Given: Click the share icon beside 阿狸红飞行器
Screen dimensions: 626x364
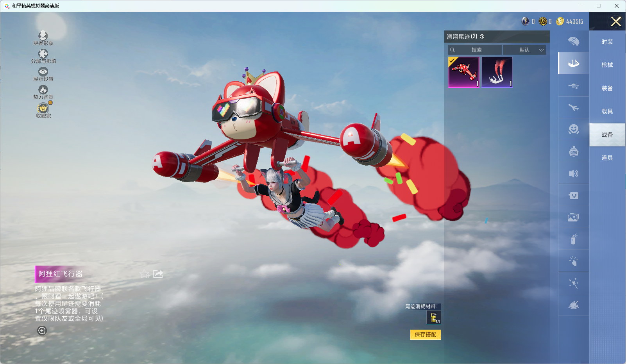Looking at the screenshot, I should coord(158,274).
